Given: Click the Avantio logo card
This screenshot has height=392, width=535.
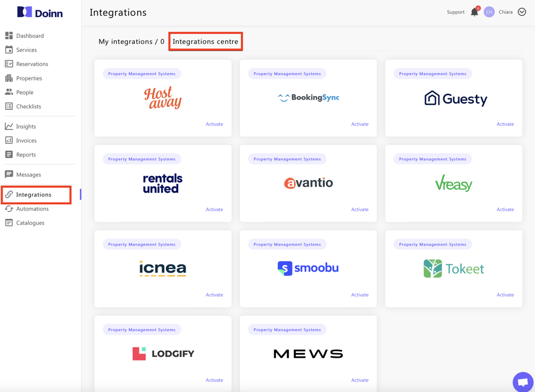Looking at the screenshot, I should 308,183.
